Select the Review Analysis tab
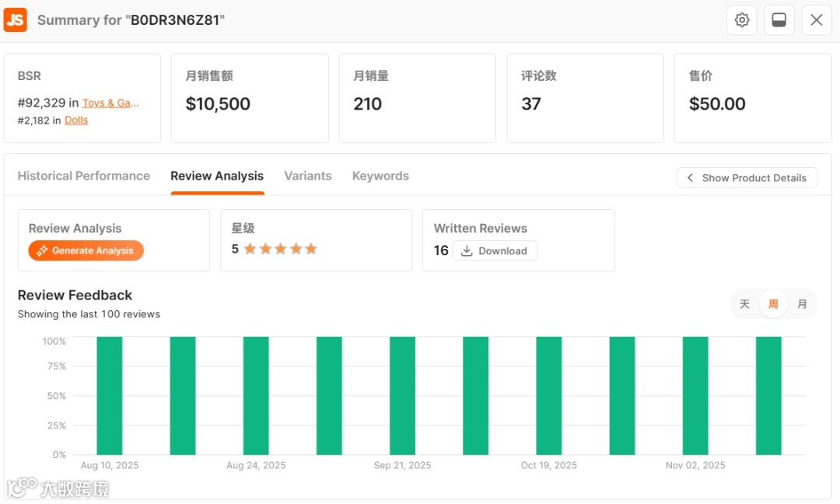The height and width of the screenshot is (504, 840). 217,176
